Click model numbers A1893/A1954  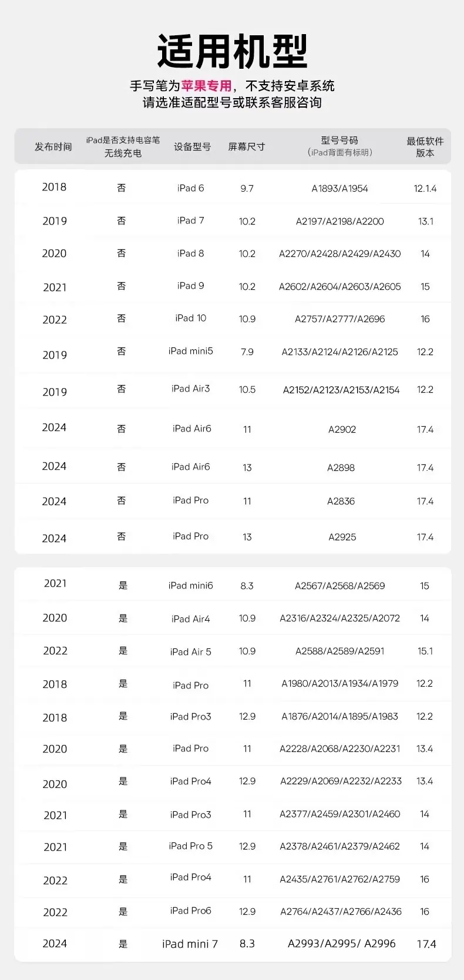339,189
